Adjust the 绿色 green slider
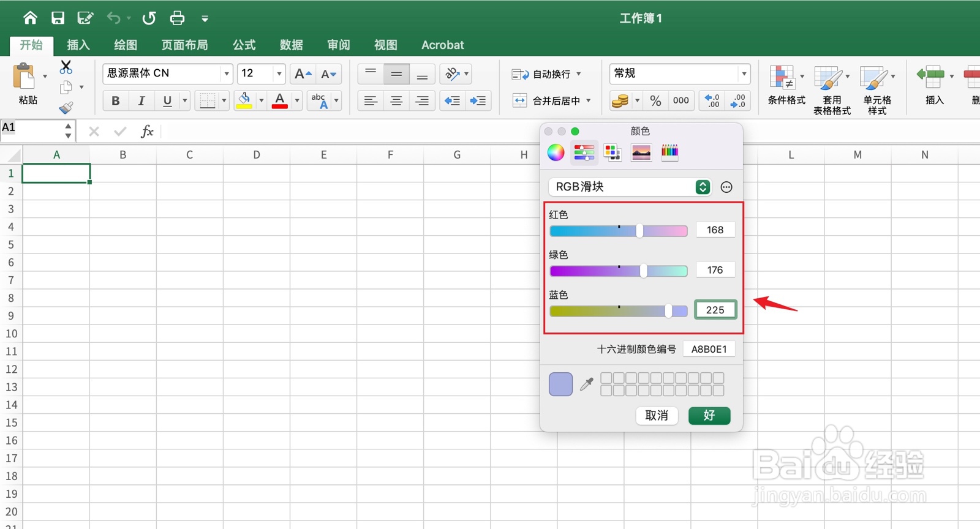This screenshot has width=980, height=529. point(619,271)
